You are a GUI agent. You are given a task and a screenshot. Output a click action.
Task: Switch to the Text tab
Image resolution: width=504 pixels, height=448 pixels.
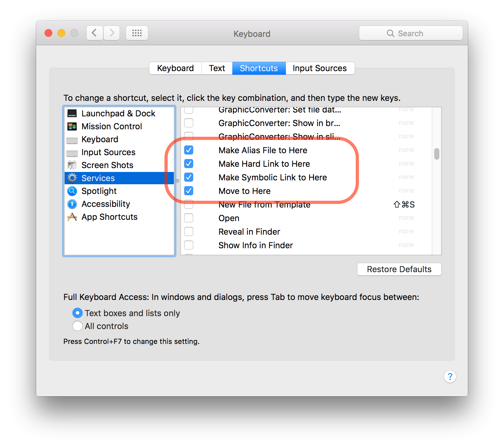[x=217, y=68]
